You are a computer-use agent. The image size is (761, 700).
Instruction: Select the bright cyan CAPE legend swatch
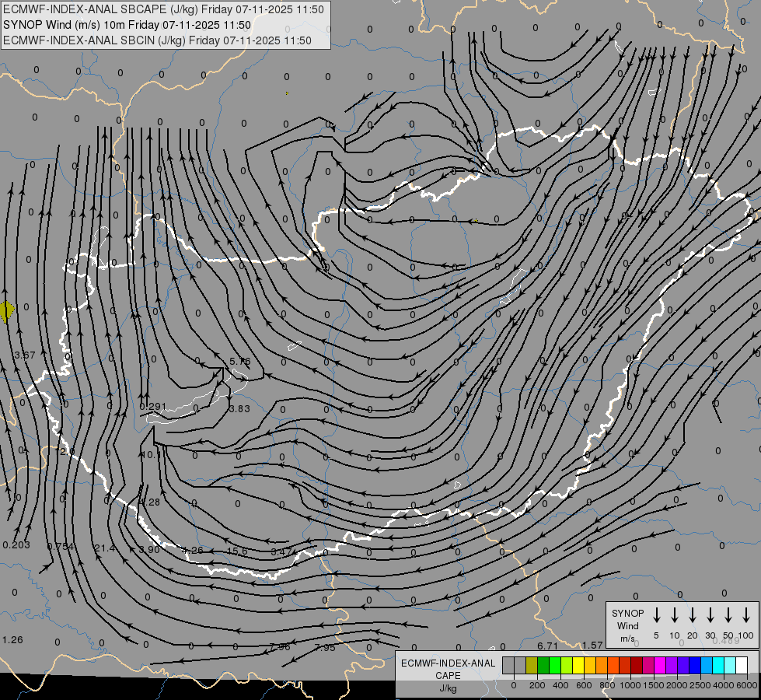(x=718, y=665)
